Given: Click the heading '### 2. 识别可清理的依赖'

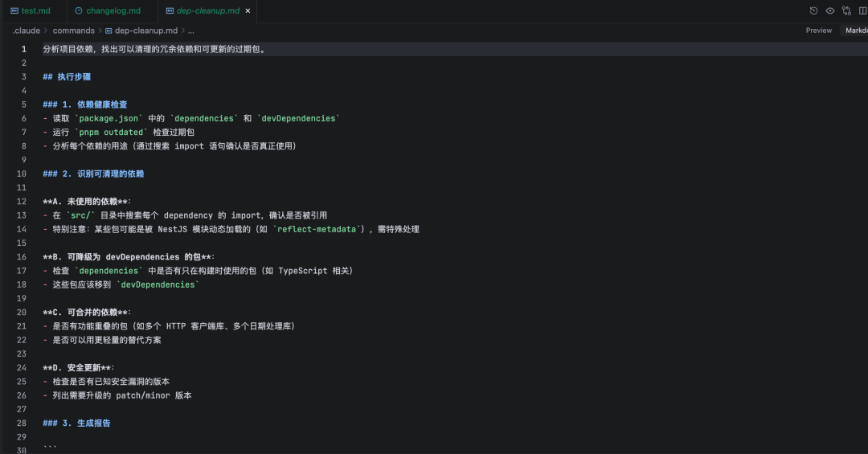Looking at the screenshot, I should (93, 174).
